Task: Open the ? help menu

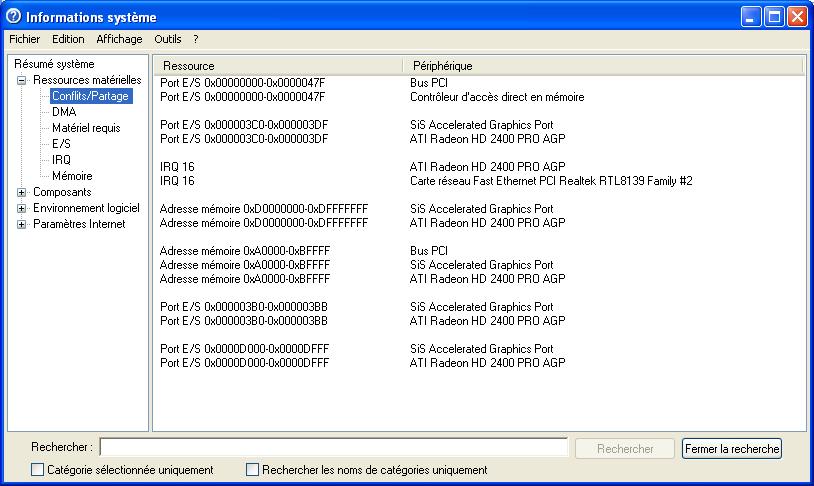Action: tap(196, 39)
